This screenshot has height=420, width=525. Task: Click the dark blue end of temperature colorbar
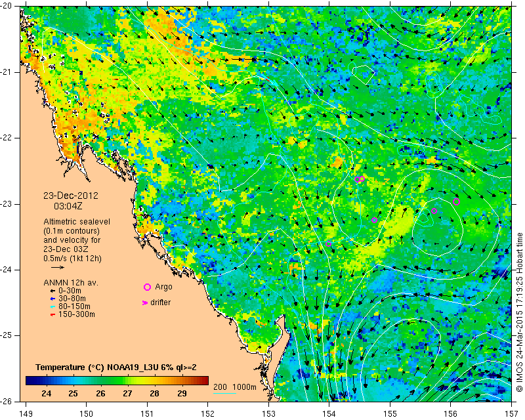28,381
